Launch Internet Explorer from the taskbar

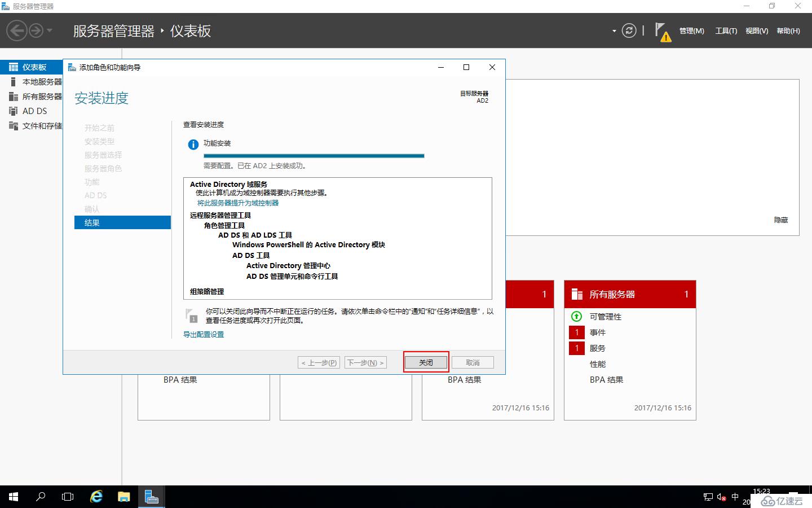(x=96, y=497)
